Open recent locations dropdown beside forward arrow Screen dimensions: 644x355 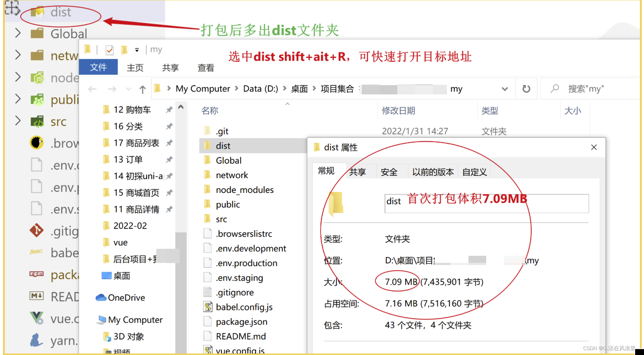[129, 89]
